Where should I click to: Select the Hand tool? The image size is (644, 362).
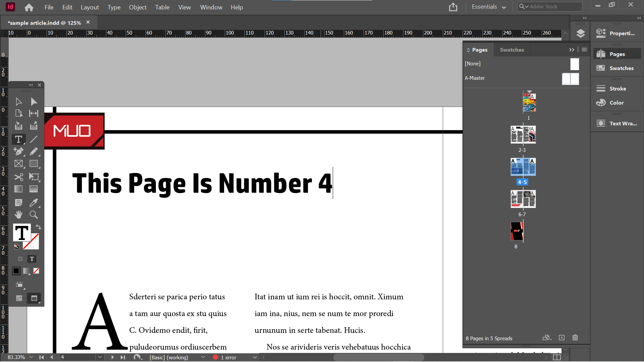pos(18,215)
